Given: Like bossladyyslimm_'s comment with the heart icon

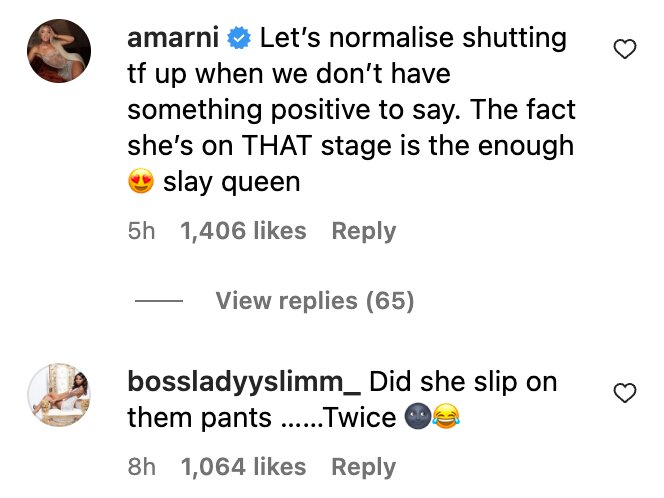Looking at the screenshot, I should click(625, 393).
